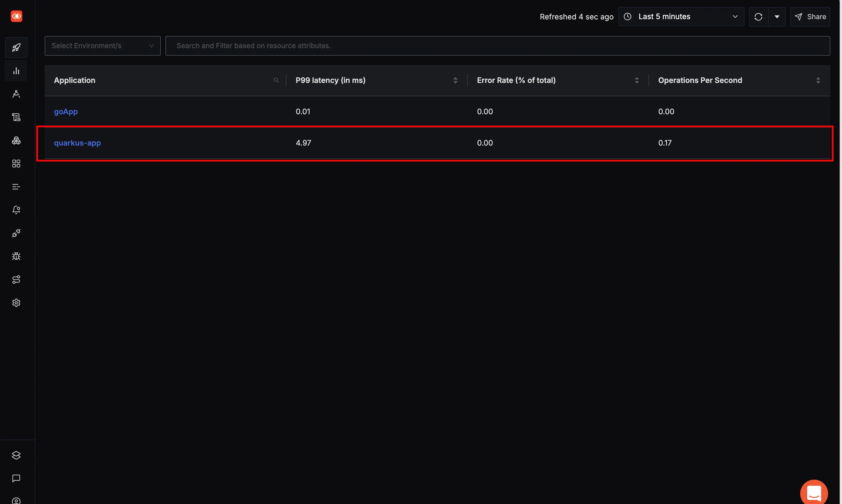Click the user profile icon at bottom
The image size is (842, 504).
pyautogui.click(x=16, y=501)
